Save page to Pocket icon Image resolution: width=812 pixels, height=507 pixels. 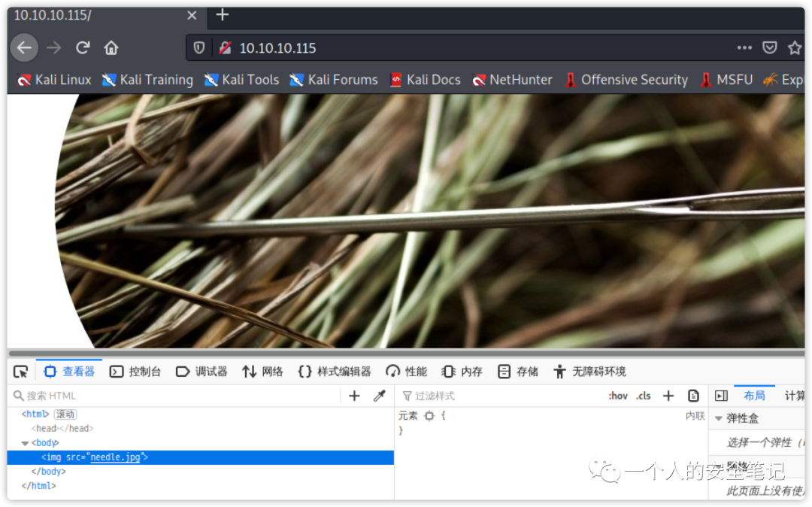770,47
